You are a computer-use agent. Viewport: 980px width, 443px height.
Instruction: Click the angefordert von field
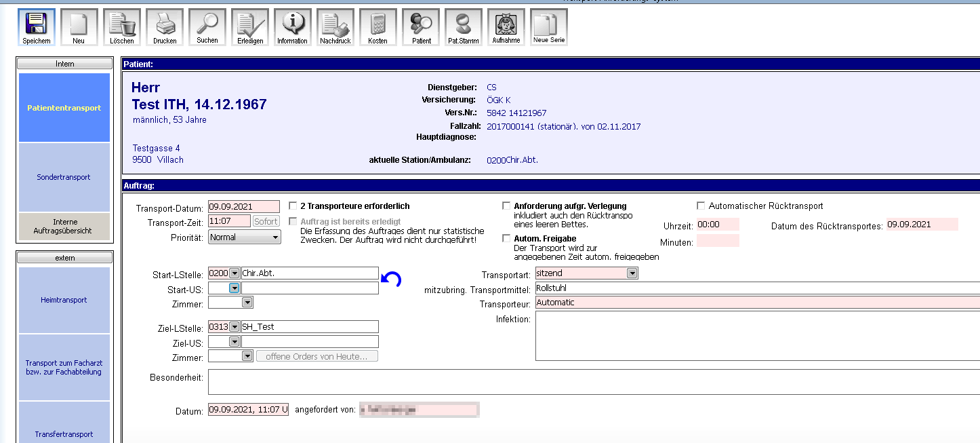419,409
